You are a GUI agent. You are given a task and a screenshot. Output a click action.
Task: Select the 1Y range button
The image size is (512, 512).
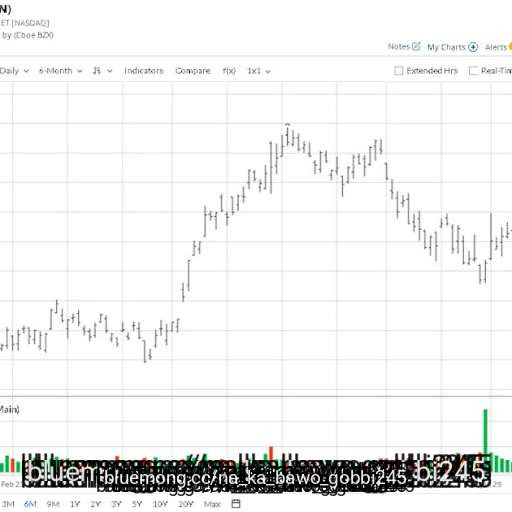(75, 504)
